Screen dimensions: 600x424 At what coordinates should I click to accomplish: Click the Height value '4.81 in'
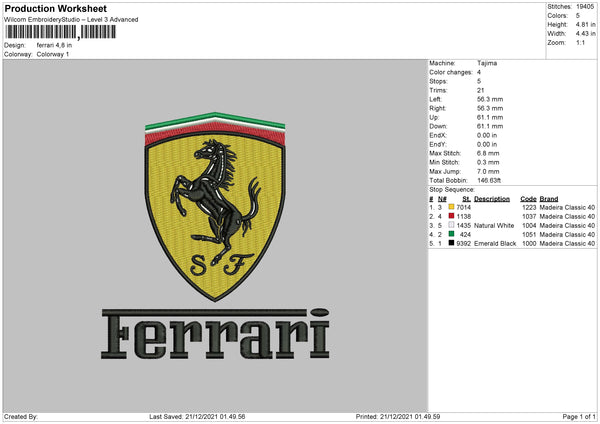(585, 24)
